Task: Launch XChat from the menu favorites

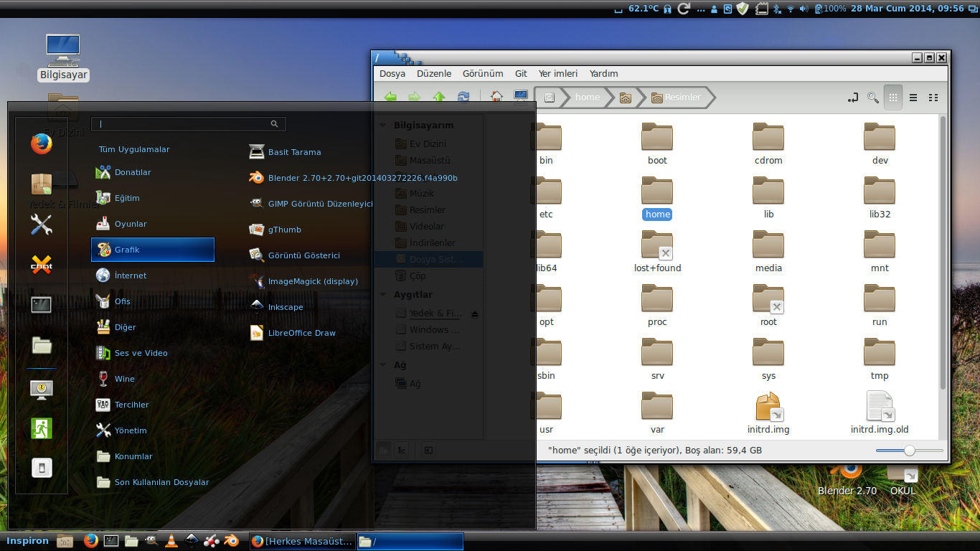Action: pyautogui.click(x=42, y=265)
